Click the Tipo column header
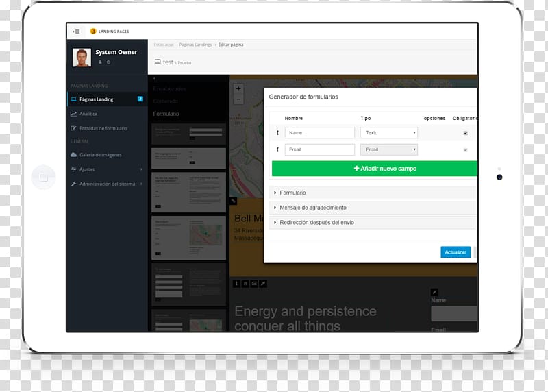Screen dimensions: 548x392 [366, 118]
